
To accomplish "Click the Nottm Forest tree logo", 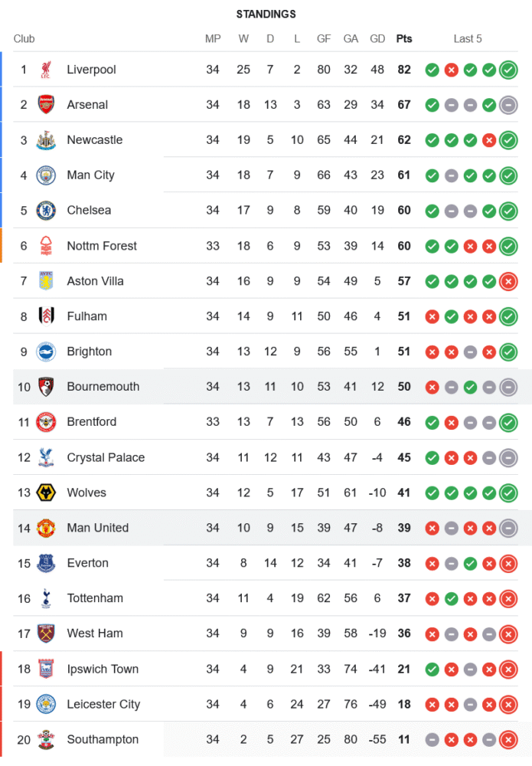I will [x=46, y=246].
